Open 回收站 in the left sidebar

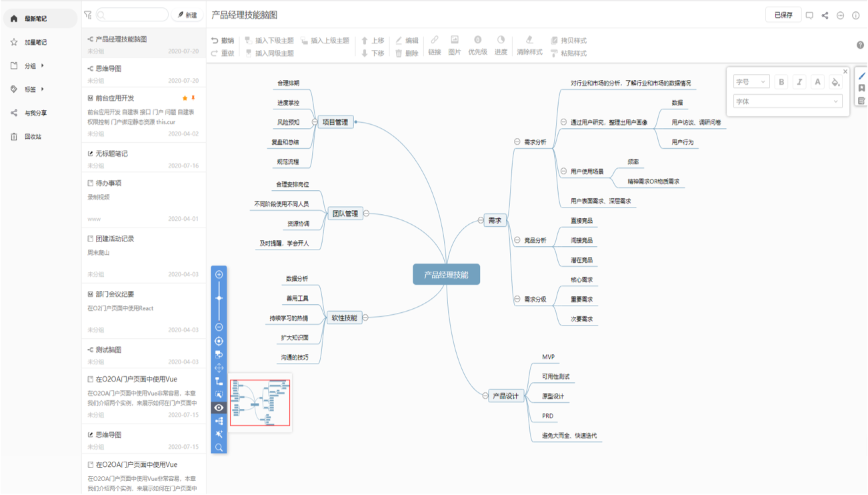[x=33, y=137]
